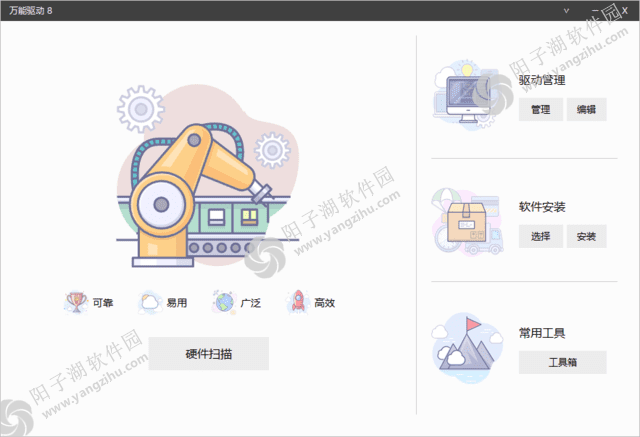Click the globe icon beside 广泛
The image size is (640, 437).
pyautogui.click(x=224, y=302)
